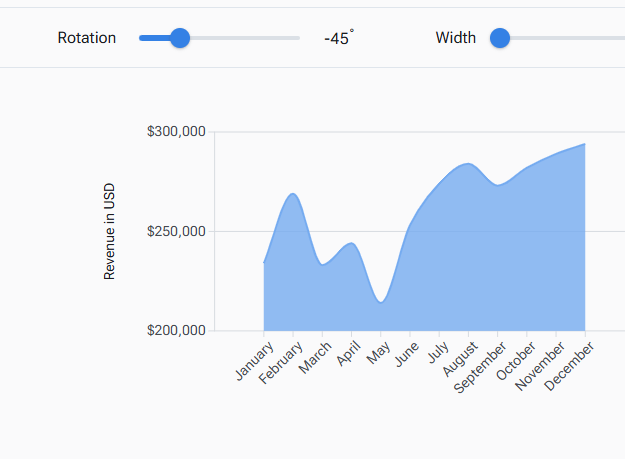Viewport: 625px width, 459px height.
Task: Click the Width label
Action: point(456,38)
